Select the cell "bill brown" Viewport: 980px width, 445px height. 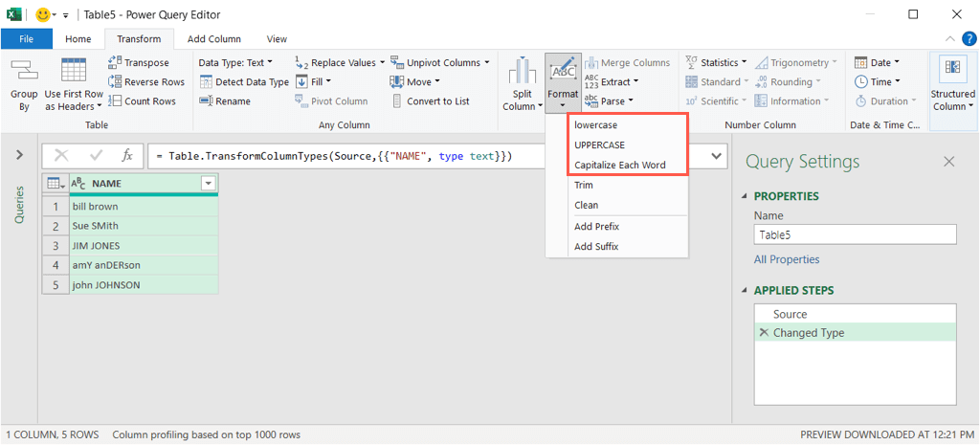[x=144, y=207]
